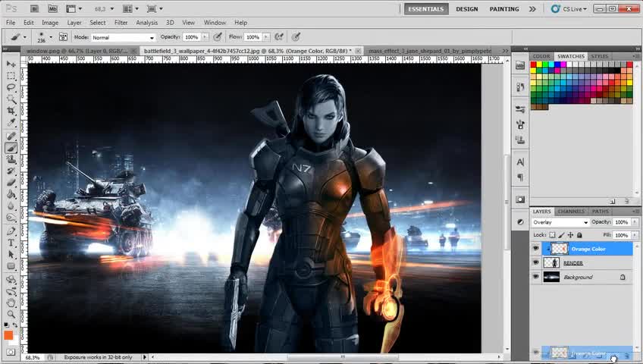Image resolution: width=643 pixels, height=364 pixels.
Task: Toggle visibility of the Background layer
Action: coord(536,278)
